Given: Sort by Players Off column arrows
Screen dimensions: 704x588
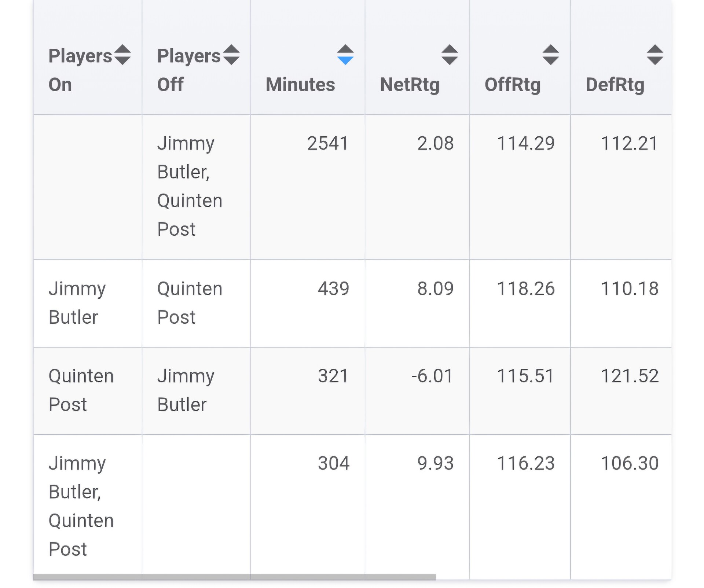Looking at the screenshot, I should (231, 55).
